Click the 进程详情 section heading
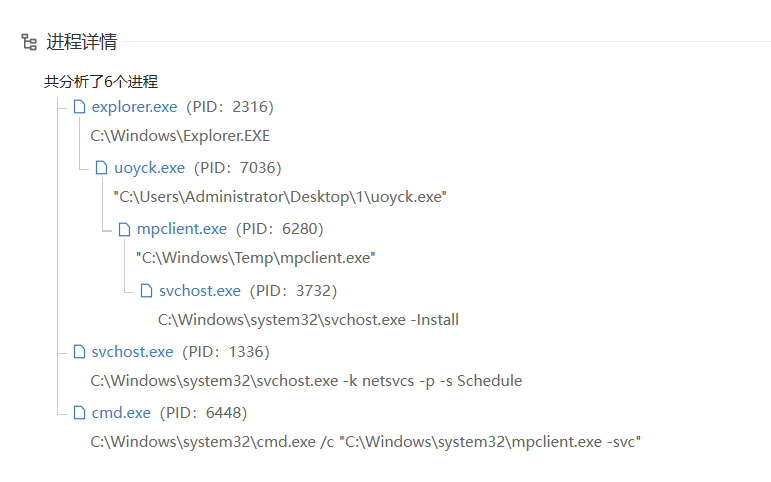Viewport: 771px width, 482px height. (81, 42)
